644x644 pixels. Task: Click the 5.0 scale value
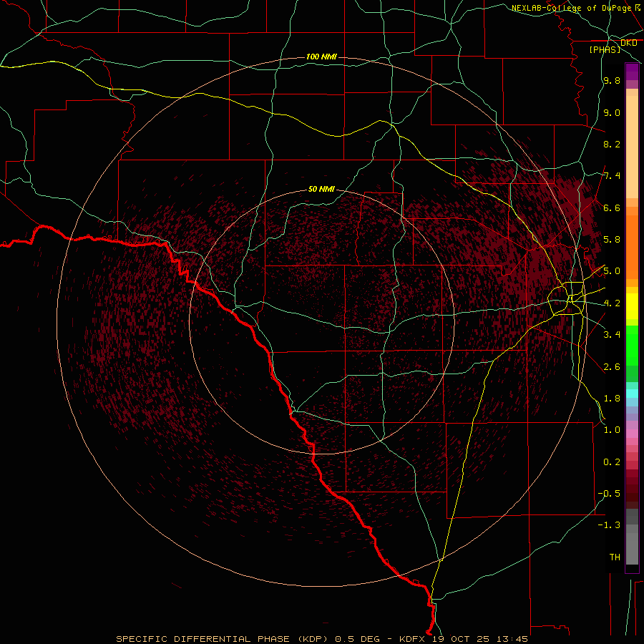pyautogui.click(x=612, y=271)
